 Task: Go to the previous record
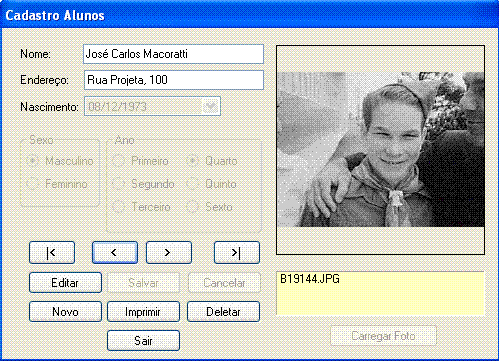115,253
